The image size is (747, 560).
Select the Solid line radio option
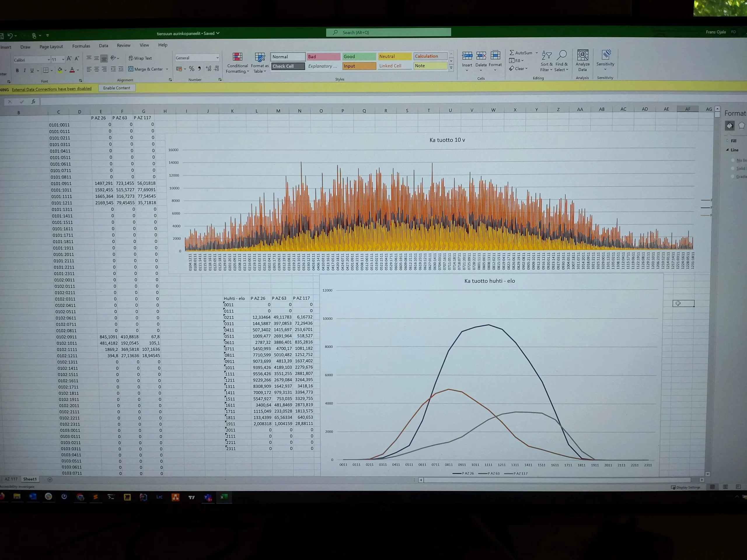(x=733, y=169)
